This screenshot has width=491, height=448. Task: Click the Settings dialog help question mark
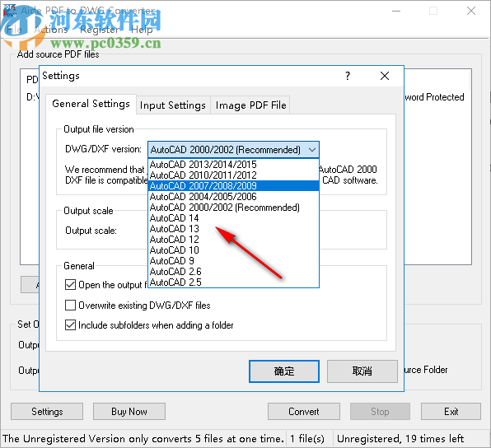pos(348,76)
